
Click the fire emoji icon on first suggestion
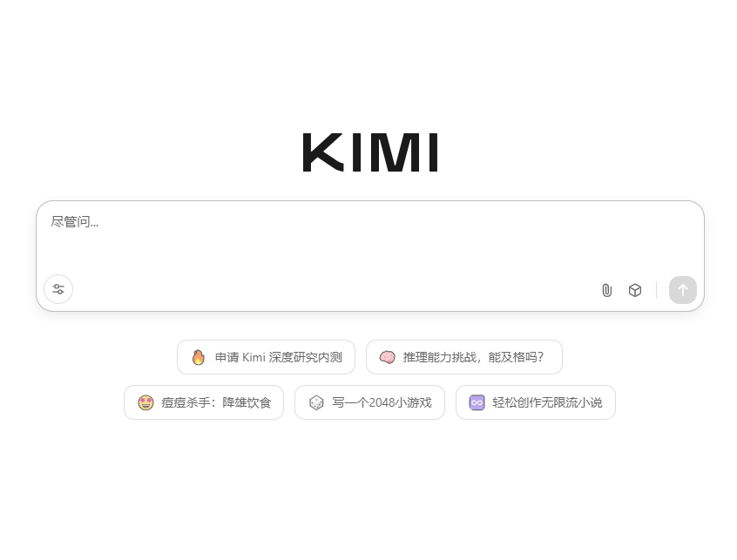[x=199, y=358]
